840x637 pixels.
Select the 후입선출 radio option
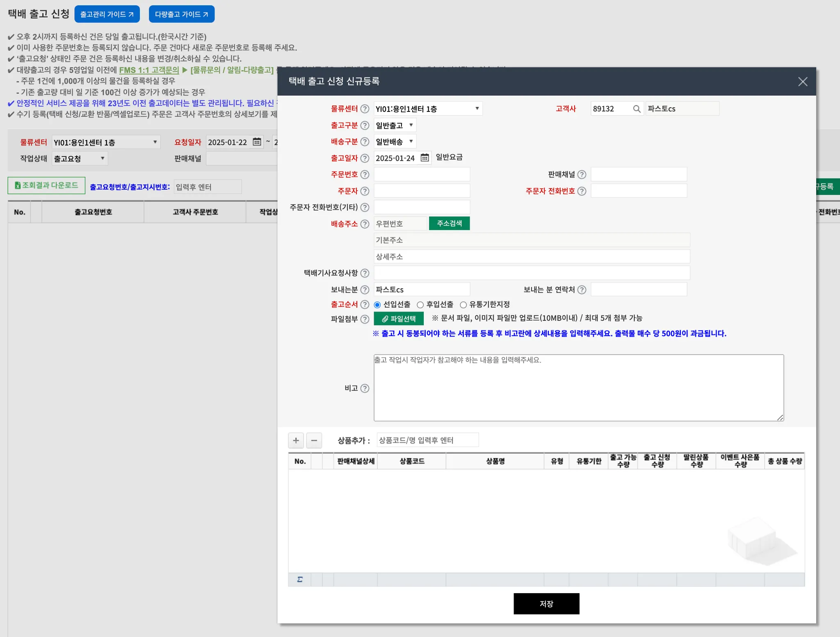tap(420, 305)
